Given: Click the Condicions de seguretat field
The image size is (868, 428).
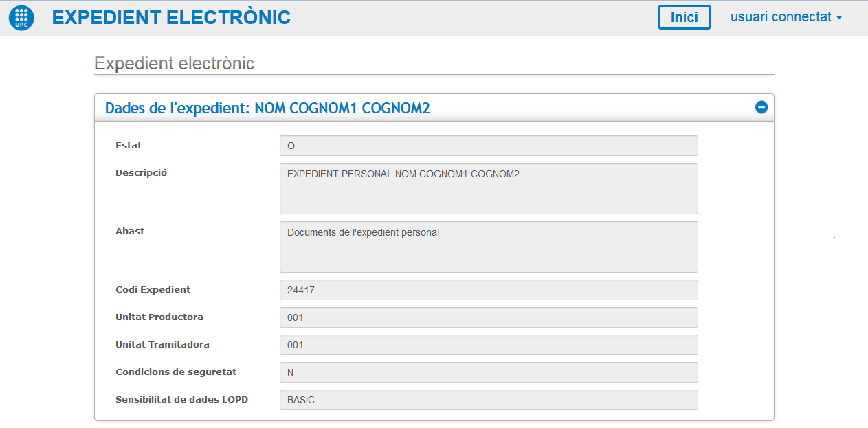Looking at the screenshot, I should coord(488,372).
